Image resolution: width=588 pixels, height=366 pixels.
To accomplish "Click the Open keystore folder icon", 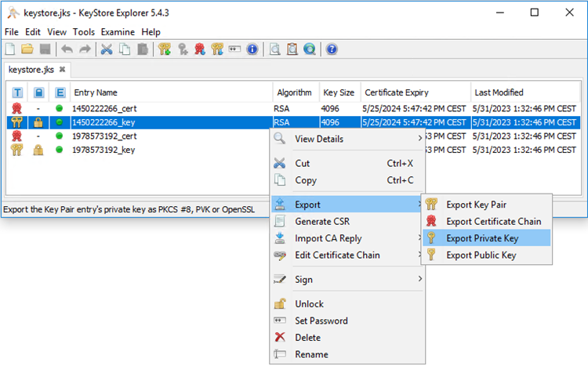I will click(27, 49).
